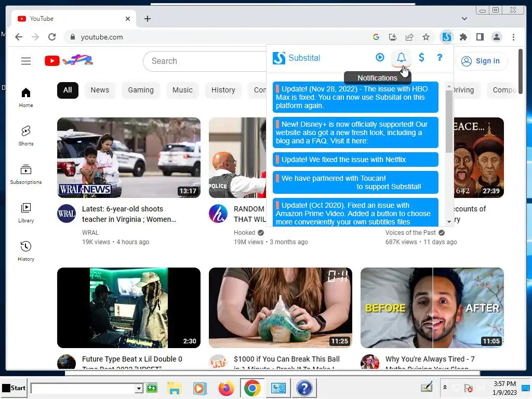532x399 pixels.
Task: Open the Chrome Extensions puzzle icon
Action: coord(463,37)
